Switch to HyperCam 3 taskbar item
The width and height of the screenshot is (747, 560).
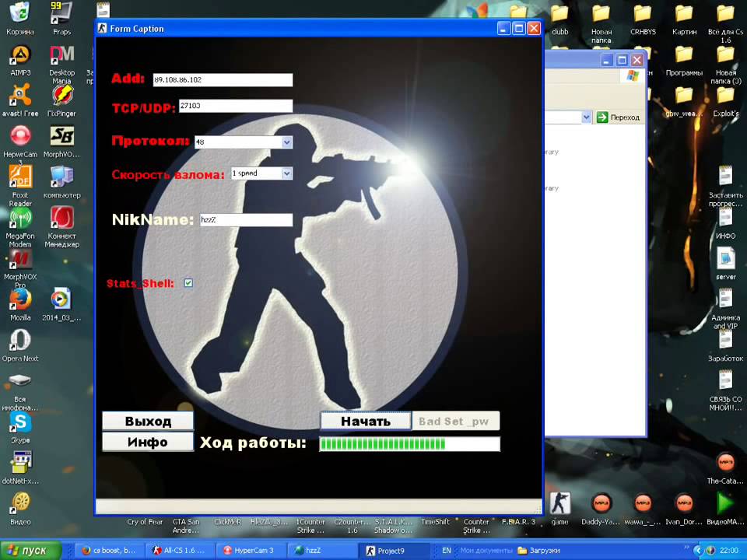click(251, 551)
